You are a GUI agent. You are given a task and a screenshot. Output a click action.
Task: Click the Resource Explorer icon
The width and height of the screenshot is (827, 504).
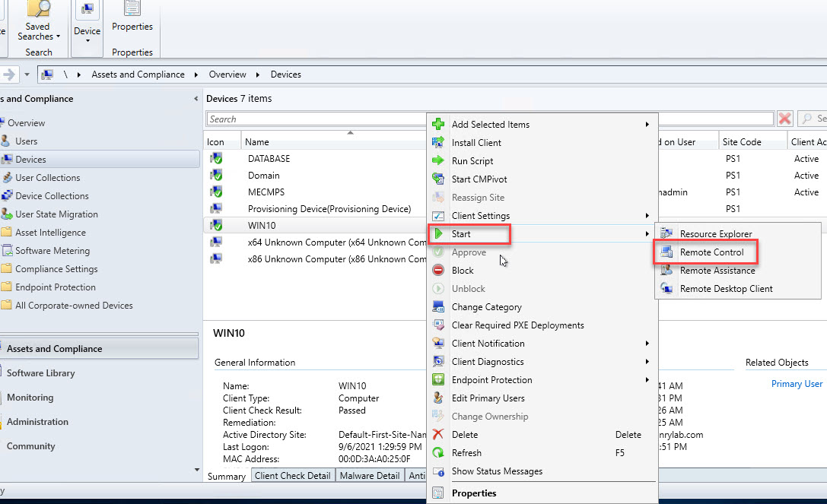[666, 234]
